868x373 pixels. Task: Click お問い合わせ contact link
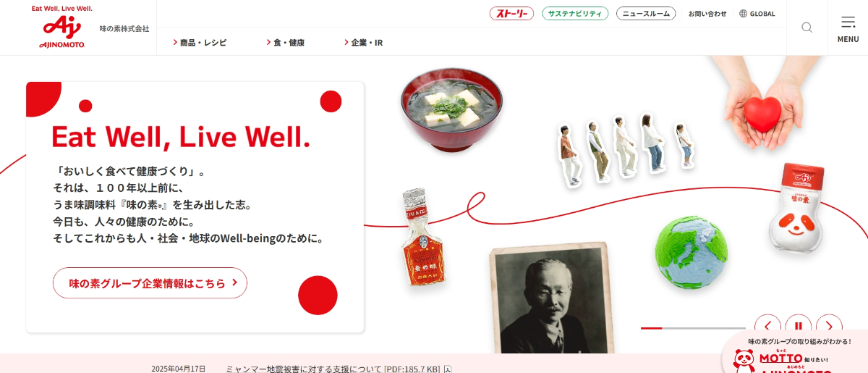tap(707, 14)
